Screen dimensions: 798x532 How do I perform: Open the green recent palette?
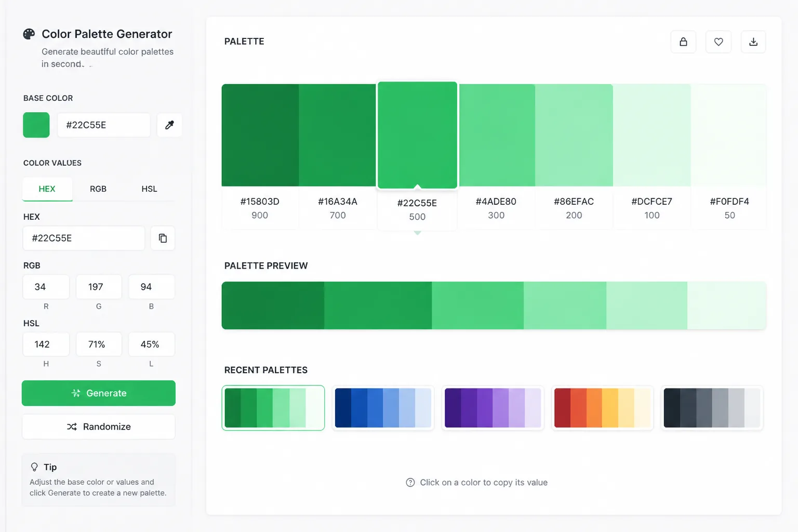[273, 408]
